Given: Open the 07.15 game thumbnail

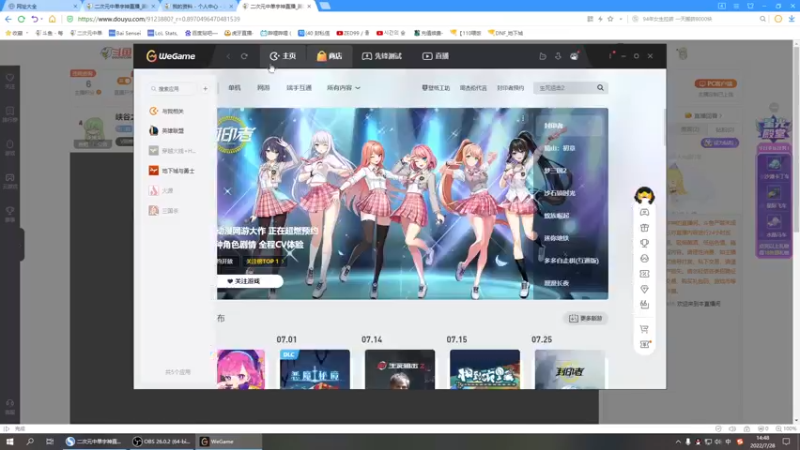Looking at the screenshot, I should tap(485, 369).
